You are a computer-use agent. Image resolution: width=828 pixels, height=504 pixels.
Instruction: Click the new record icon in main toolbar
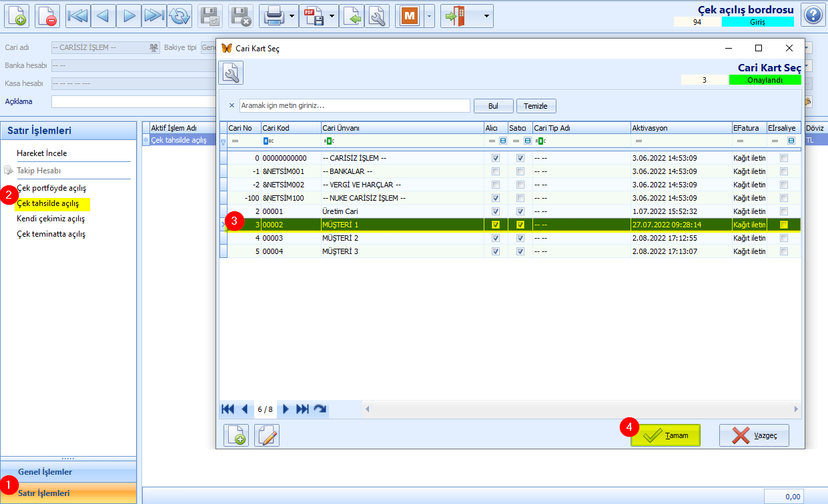[17, 15]
